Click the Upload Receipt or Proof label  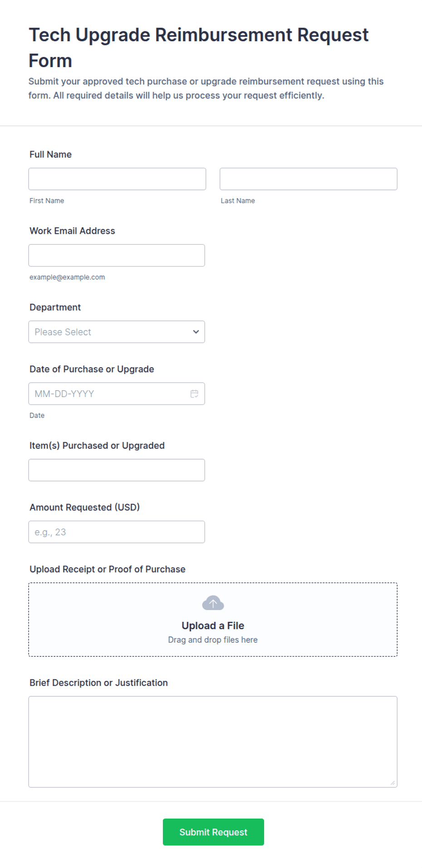pyautogui.click(x=108, y=569)
